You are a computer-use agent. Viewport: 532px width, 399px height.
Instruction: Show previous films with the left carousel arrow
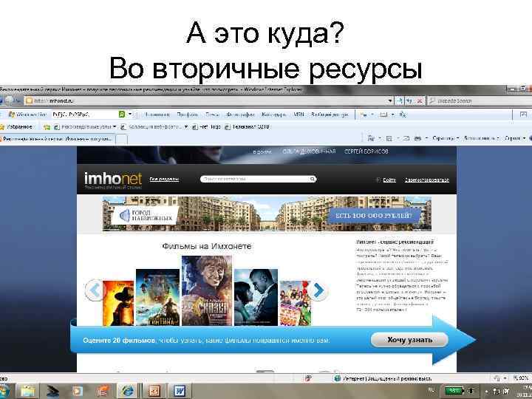point(94,290)
